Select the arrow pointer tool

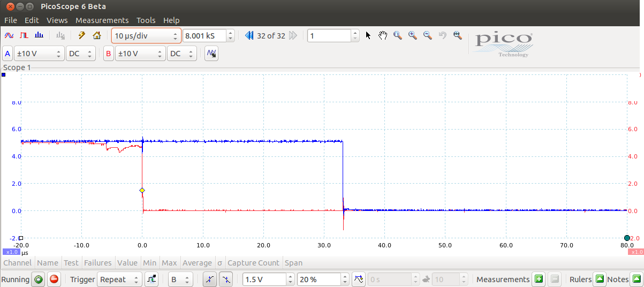click(x=368, y=36)
